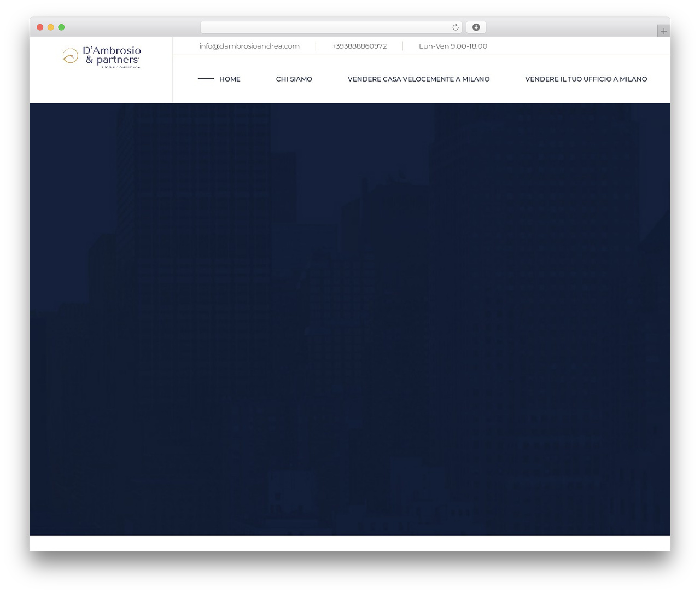Click the info@dambrosioandrea.com email link
The height and width of the screenshot is (593, 700).
coord(249,46)
